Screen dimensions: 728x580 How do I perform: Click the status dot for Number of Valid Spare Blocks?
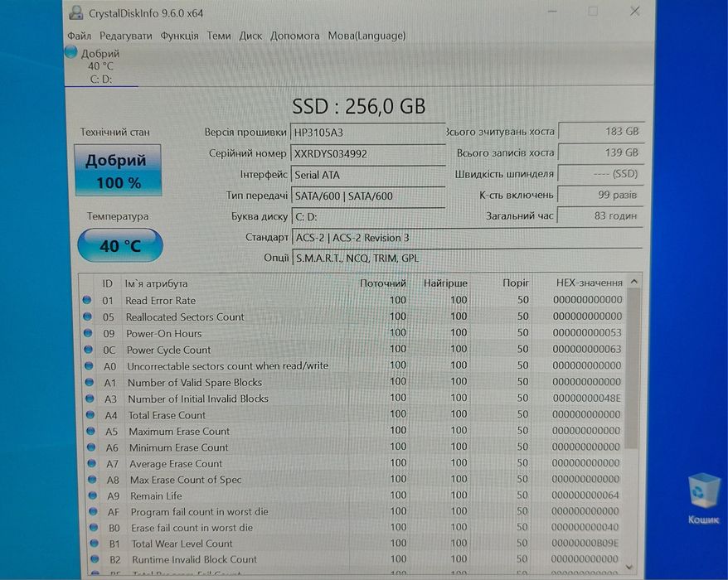tap(90, 382)
